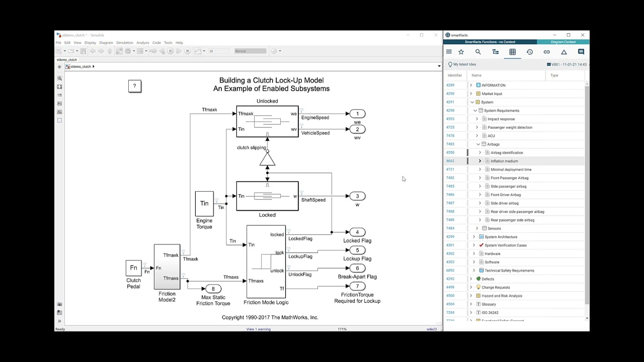The height and width of the screenshot is (362, 644).
Task: Select the Friction Mode Logic block
Action: (266, 261)
